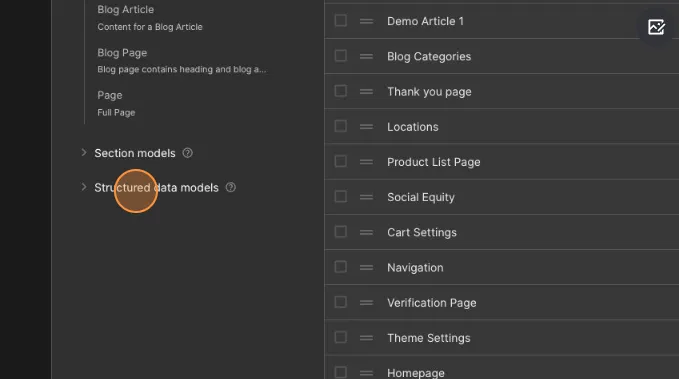Open Social Equity entry

click(x=421, y=197)
